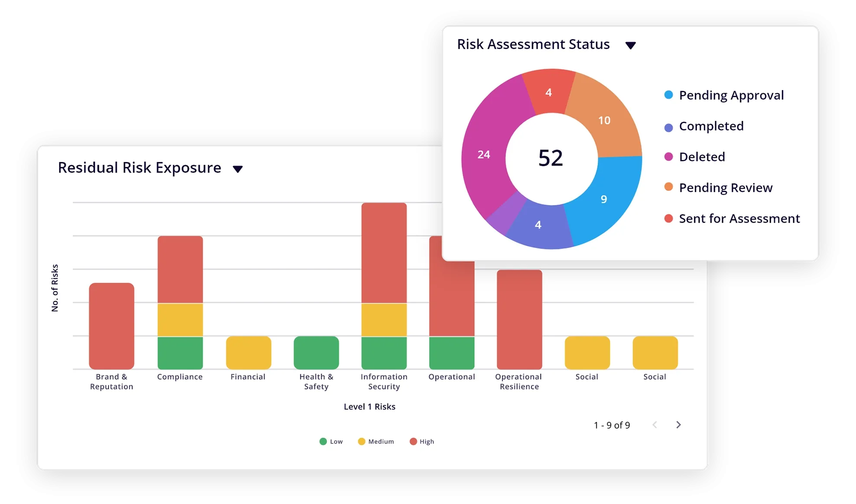856x504 pixels.
Task: Select the Pending Approval segment showing 9
Action: tap(604, 199)
